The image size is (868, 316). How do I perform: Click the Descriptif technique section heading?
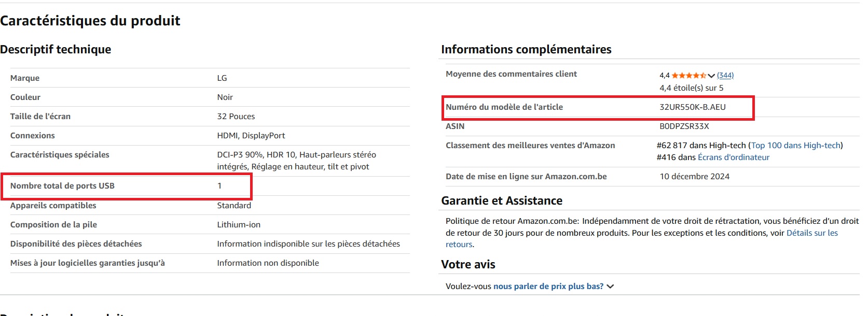55,49
